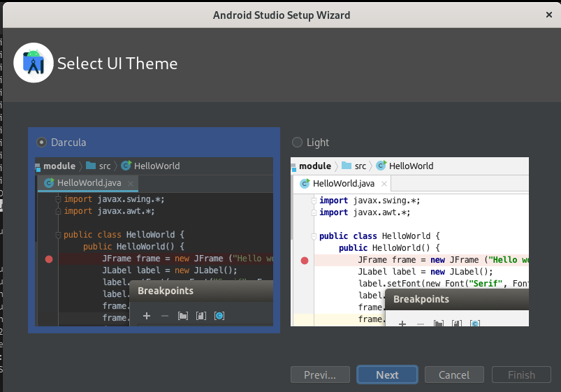Close the Setup Wizard window
Screen dimensions: 561x392
point(549,15)
